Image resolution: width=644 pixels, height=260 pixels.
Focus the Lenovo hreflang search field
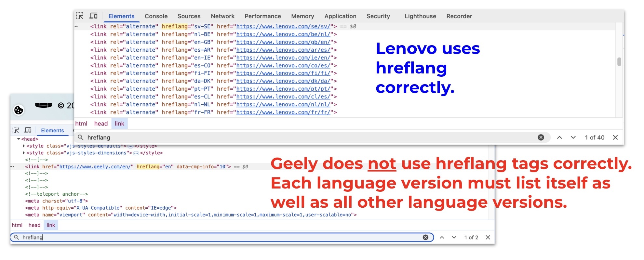click(x=312, y=137)
